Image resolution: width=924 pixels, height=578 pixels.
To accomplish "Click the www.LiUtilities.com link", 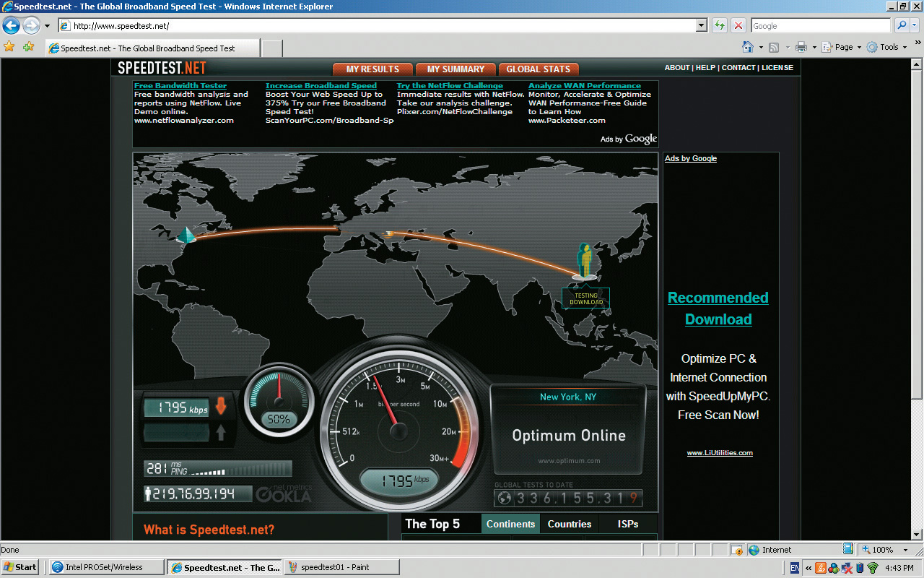I will tap(720, 453).
